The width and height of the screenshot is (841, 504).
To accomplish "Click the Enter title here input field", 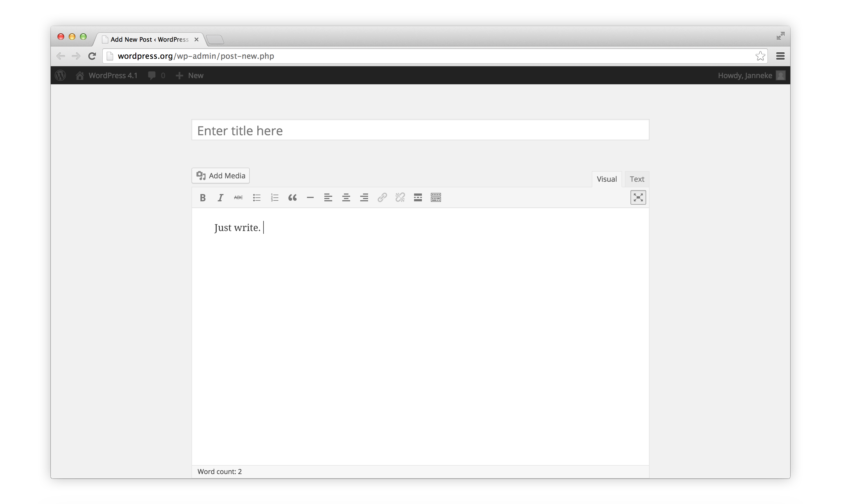I will click(420, 130).
